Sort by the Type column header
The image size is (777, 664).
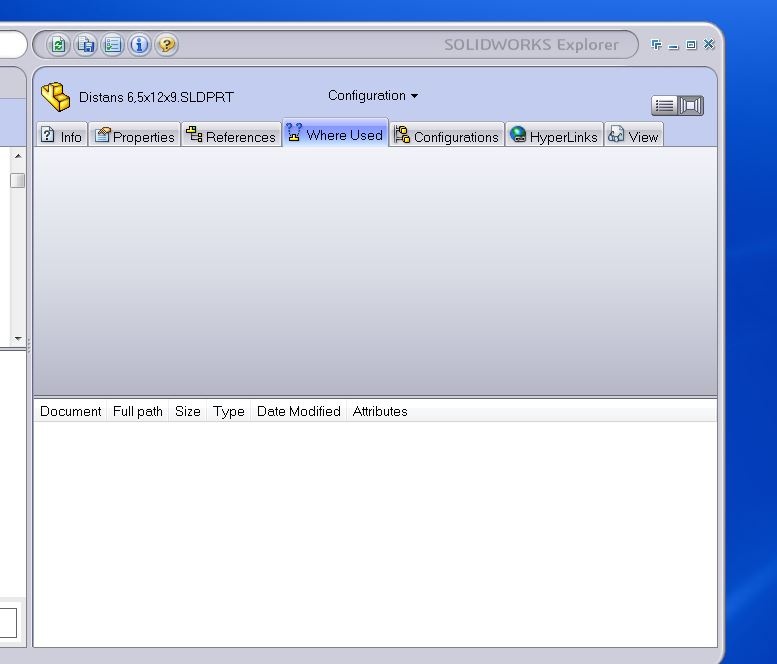228,411
